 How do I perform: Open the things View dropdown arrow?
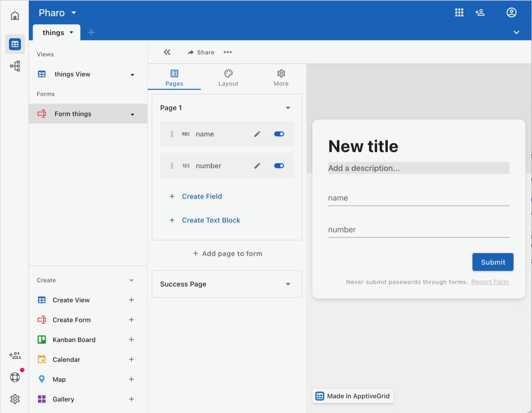point(132,75)
